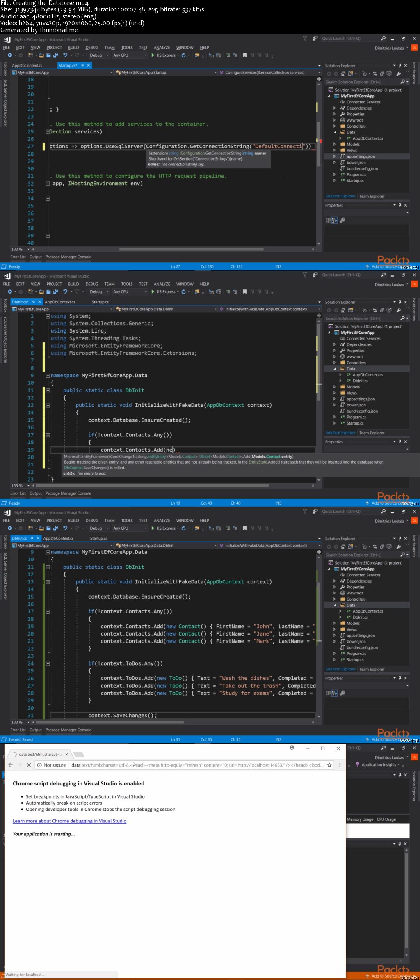Click the Home icon in the Startup.cs* window Solution Explorer

343,74
